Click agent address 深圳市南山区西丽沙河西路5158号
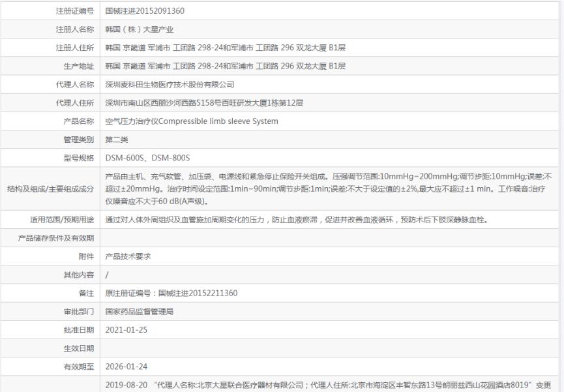This screenshot has height=392, width=564. pos(204,102)
